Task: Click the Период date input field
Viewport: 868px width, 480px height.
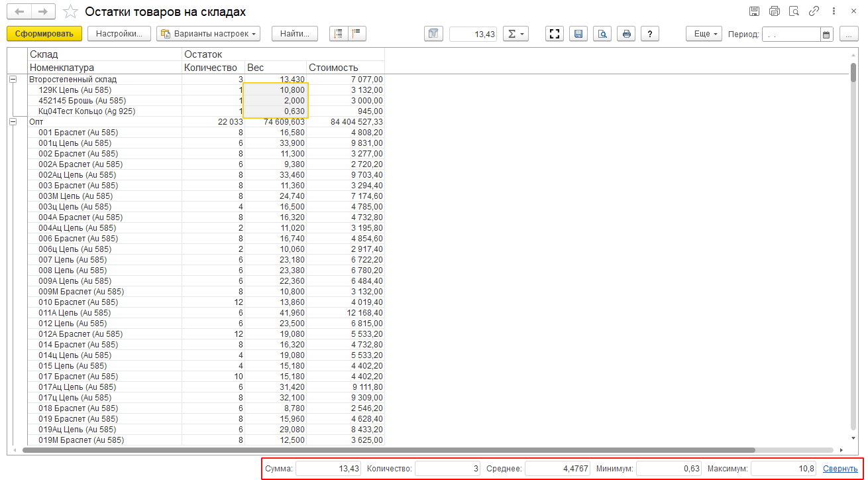Action: pos(791,34)
